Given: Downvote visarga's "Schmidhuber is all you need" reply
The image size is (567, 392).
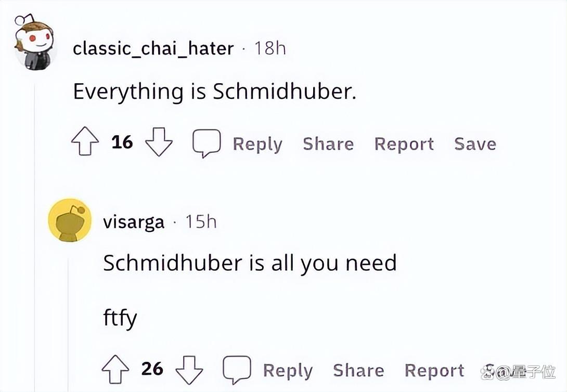Looking at the screenshot, I should point(189,370).
